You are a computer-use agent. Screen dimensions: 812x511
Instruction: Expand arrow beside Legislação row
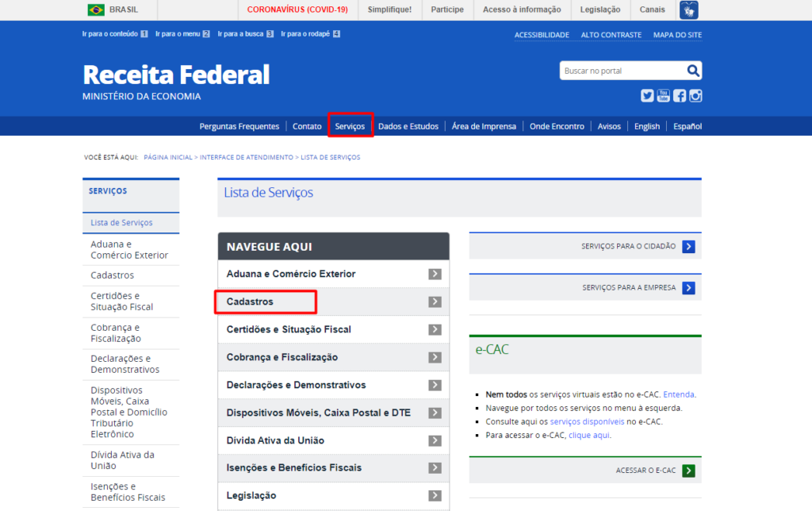(435, 496)
